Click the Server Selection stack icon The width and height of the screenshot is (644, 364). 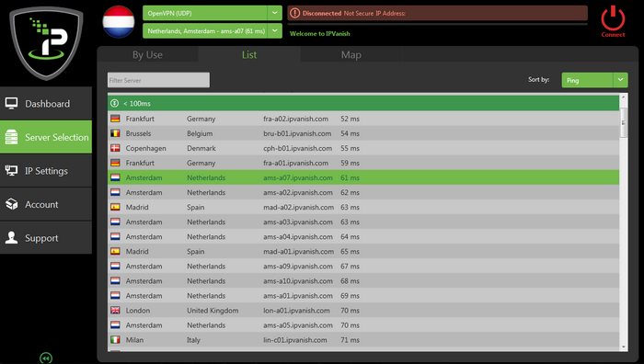tap(11, 137)
